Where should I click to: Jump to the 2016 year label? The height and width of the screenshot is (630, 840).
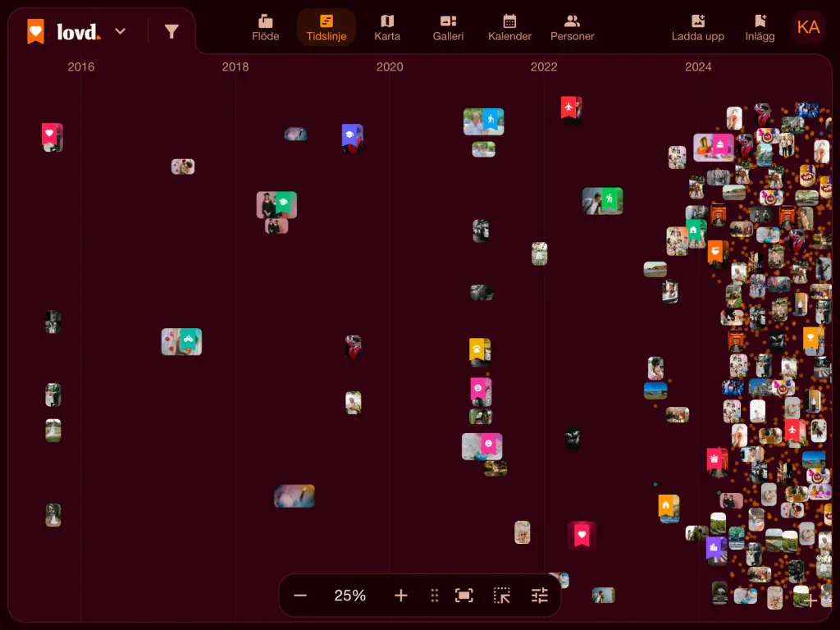pyautogui.click(x=81, y=67)
